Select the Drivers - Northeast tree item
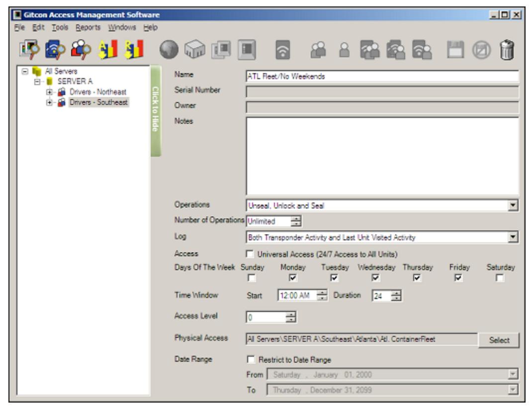The width and height of the screenshot is (532, 410). click(98, 92)
